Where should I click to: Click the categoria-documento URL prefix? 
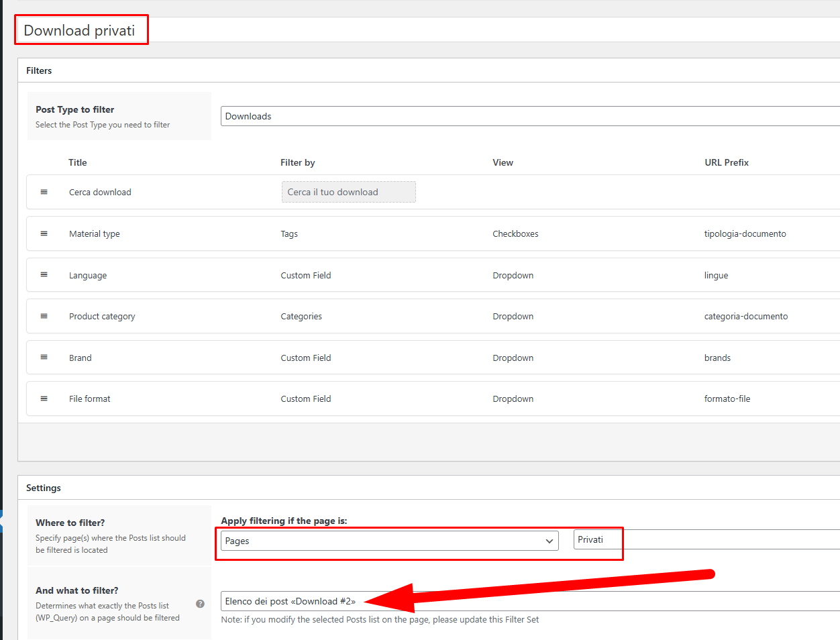tap(746, 316)
